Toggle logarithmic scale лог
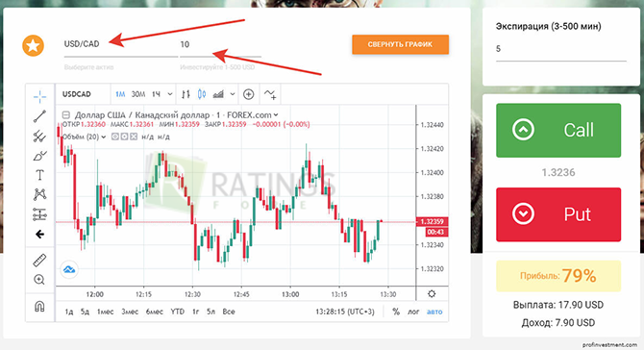The width and height of the screenshot is (644, 350). [413, 312]
